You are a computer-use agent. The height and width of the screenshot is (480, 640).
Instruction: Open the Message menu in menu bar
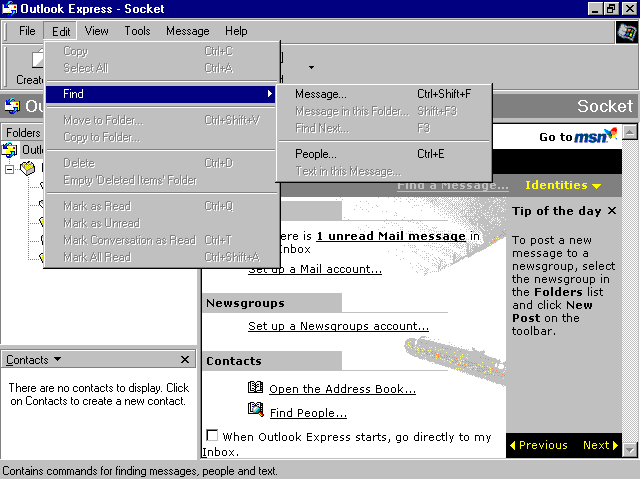187,31
